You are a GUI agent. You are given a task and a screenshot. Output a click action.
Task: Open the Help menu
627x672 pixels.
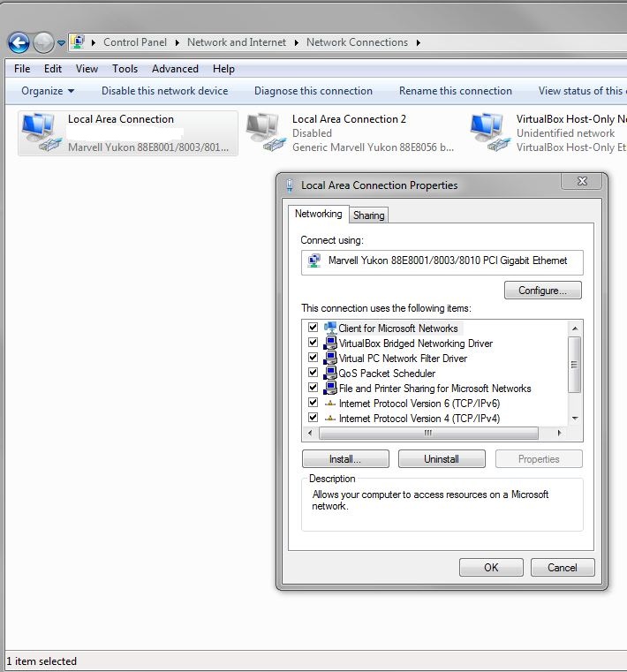(223, 69)
